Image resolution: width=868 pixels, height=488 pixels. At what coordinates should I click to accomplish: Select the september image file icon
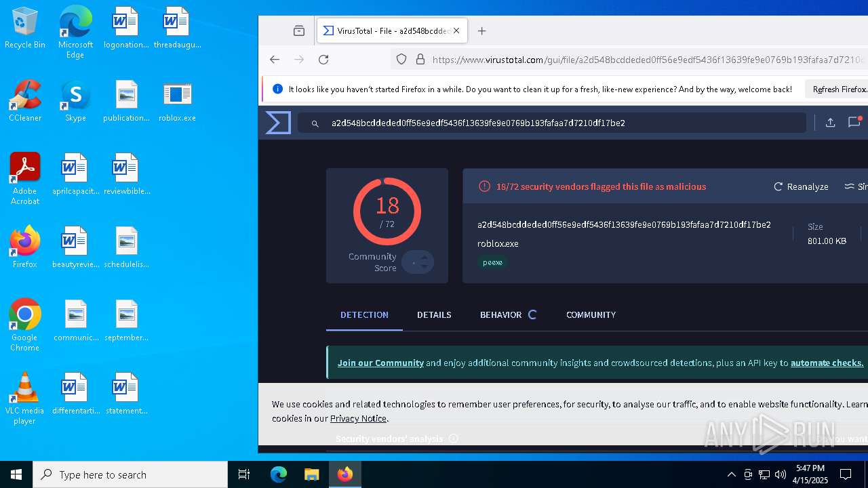point(126,321)
